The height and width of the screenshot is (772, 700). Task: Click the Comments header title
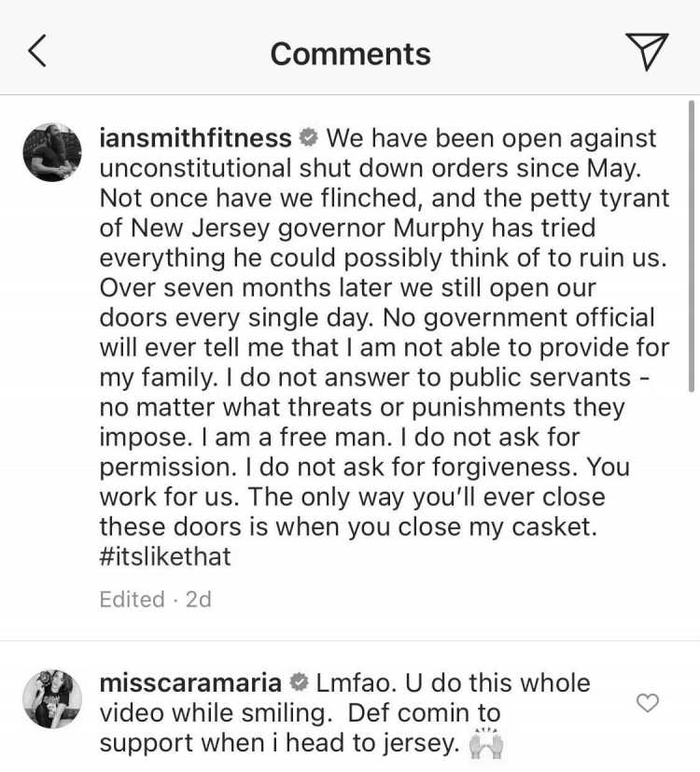click(x=351, y=53)
